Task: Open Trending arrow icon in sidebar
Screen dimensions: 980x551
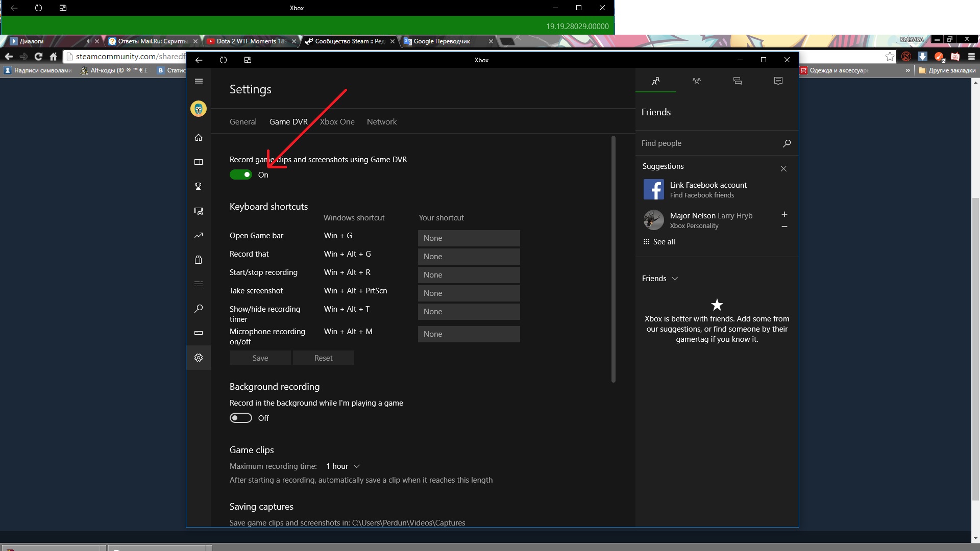Action: click(199, 235)
